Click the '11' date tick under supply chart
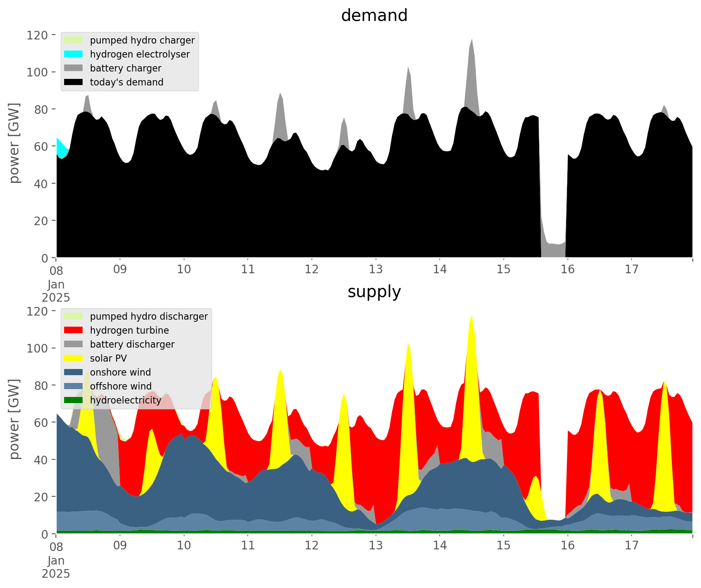This screenshot has height=588, width=701. [x=248, y=546]
